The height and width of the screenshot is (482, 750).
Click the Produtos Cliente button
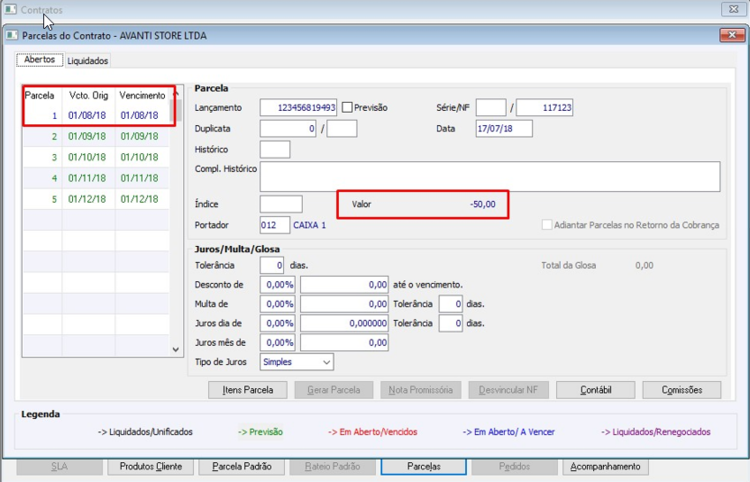coord(151,467)
